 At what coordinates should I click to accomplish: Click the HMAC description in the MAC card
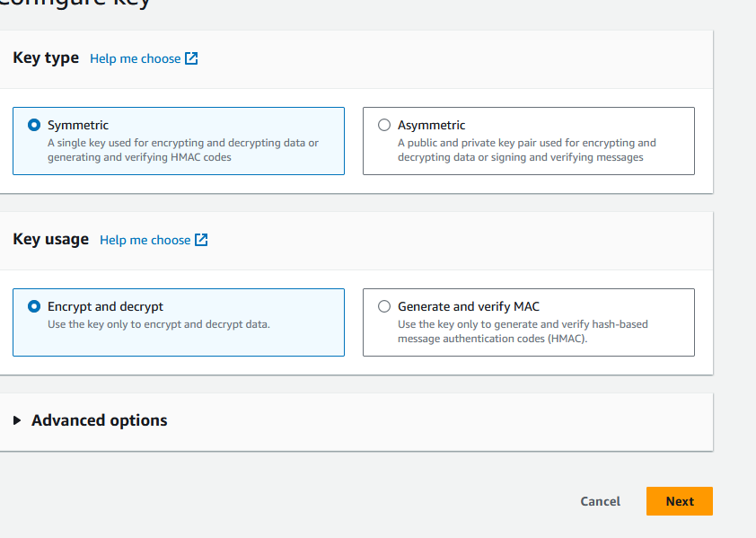pyautogui.click(x=523, y=331)
